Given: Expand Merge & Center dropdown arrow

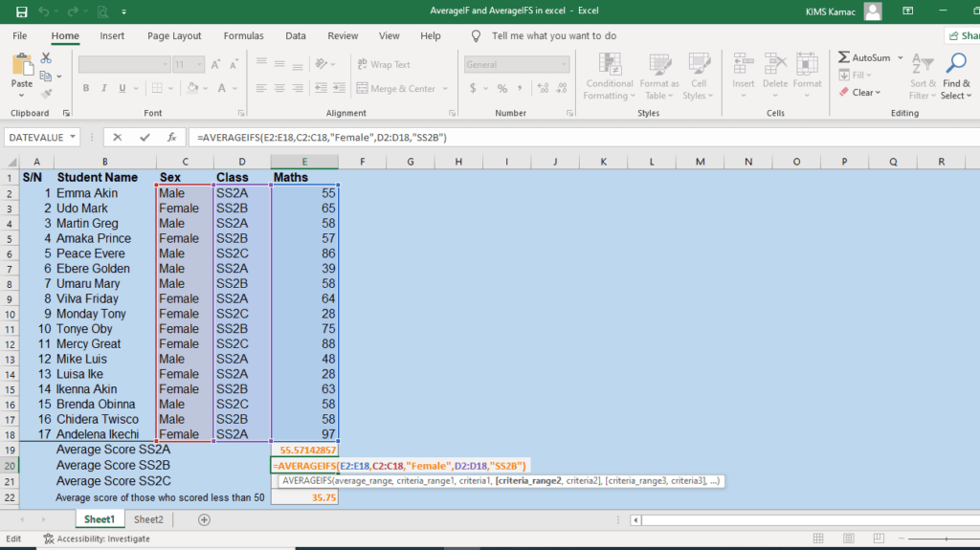Looking at the screenshot, I should 445,89.
